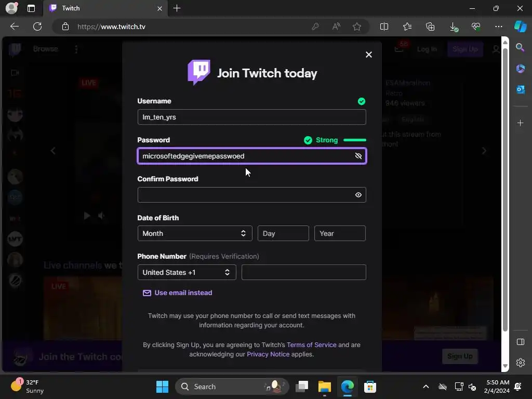Click the Browse link on Twitch

coord(46,49)
